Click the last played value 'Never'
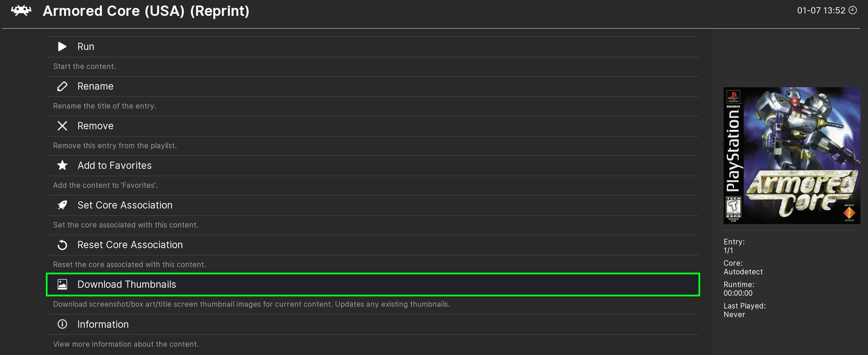Screen dimensions: 868x355 click(734, 315)
